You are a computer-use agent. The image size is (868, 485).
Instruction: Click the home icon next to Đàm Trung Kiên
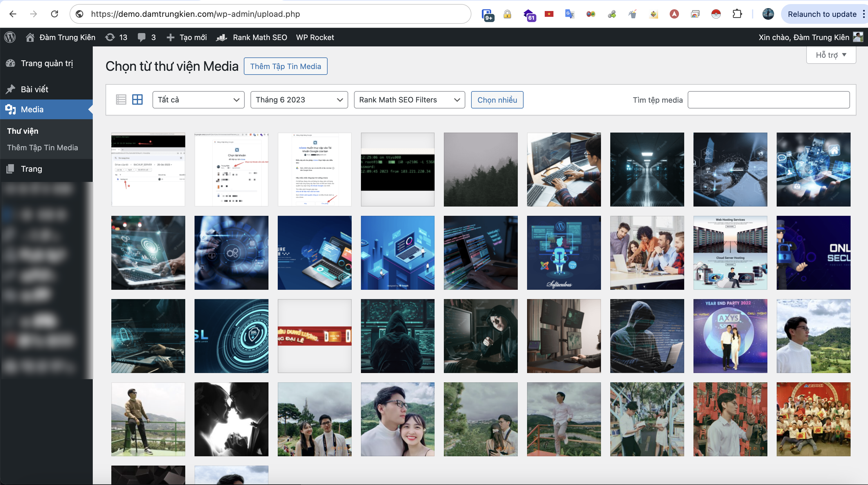click(30, 37)
